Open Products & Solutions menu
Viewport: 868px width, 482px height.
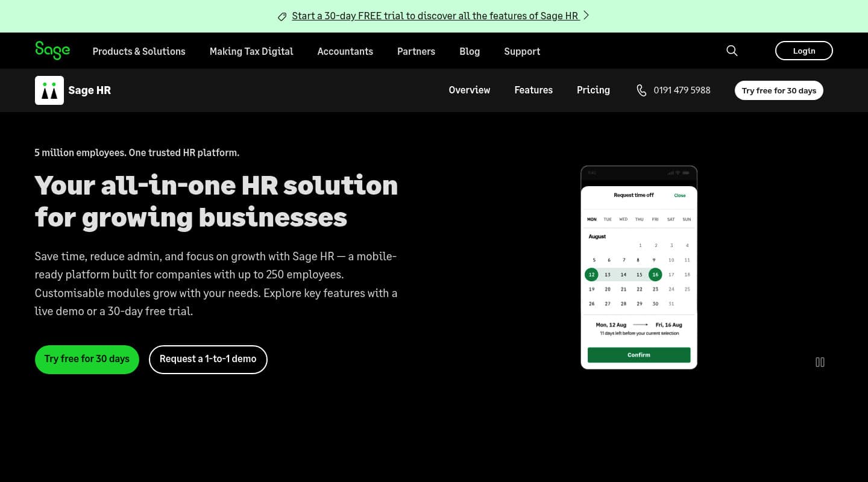point(139,51)
